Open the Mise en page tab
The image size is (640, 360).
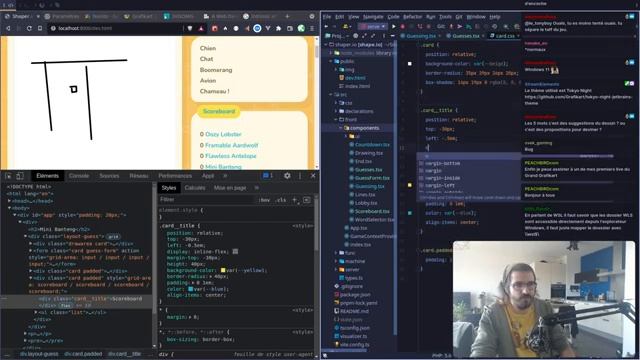pyautogui.click(x=230, y=188)
